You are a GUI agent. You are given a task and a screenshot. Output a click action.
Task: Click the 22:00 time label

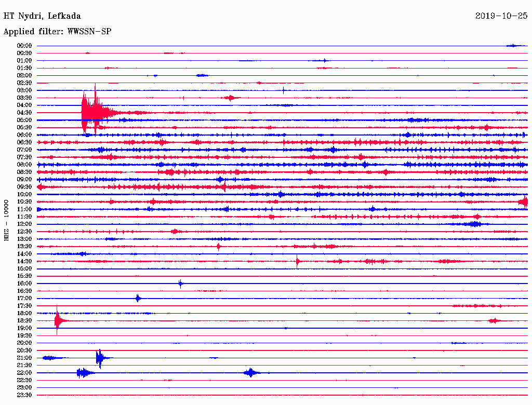pyautogui.click(x=24, y=373)
